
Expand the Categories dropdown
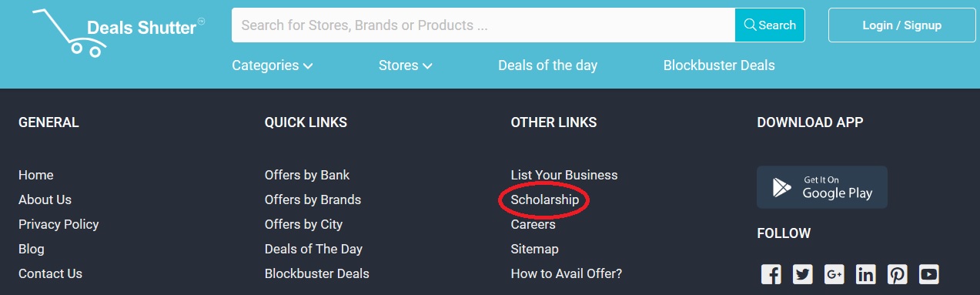pos(273,65)
